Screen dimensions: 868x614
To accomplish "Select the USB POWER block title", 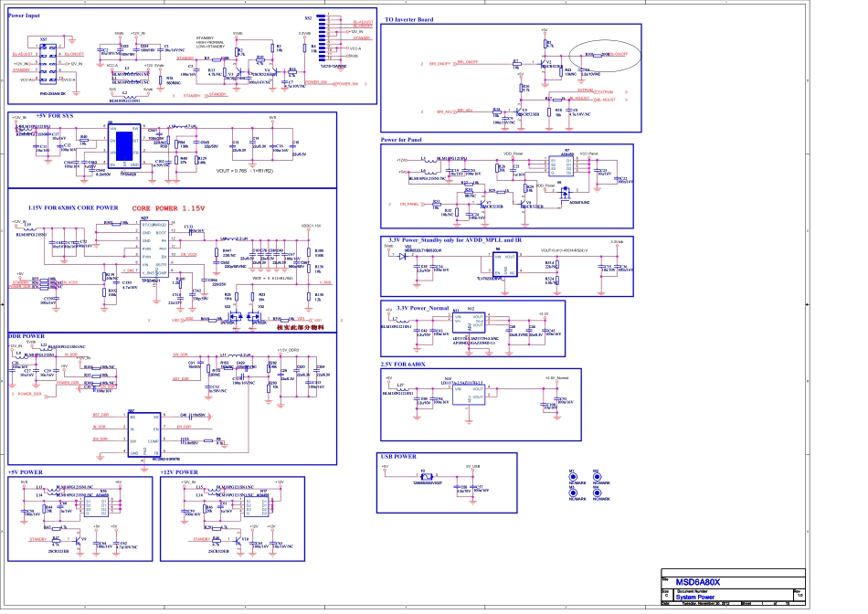I will (x=399, y=456).
